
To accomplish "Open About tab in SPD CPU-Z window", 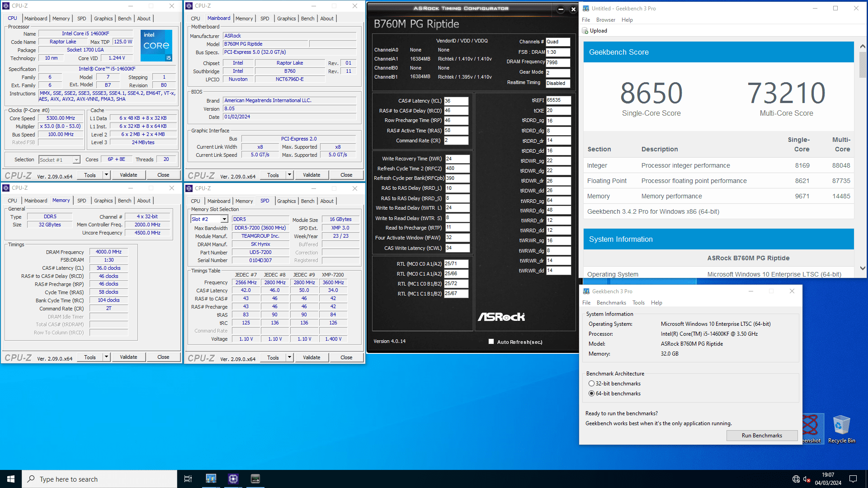I will coord(327,201).
